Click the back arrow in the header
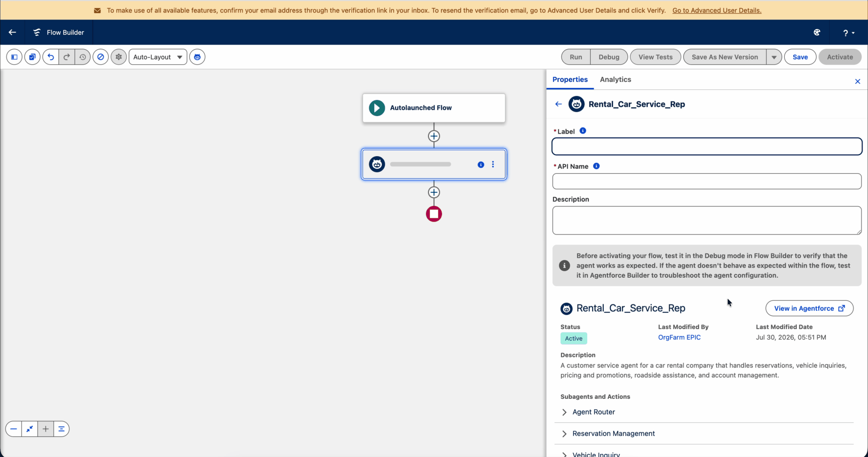868x457 pixels. (x=13, y=32)
